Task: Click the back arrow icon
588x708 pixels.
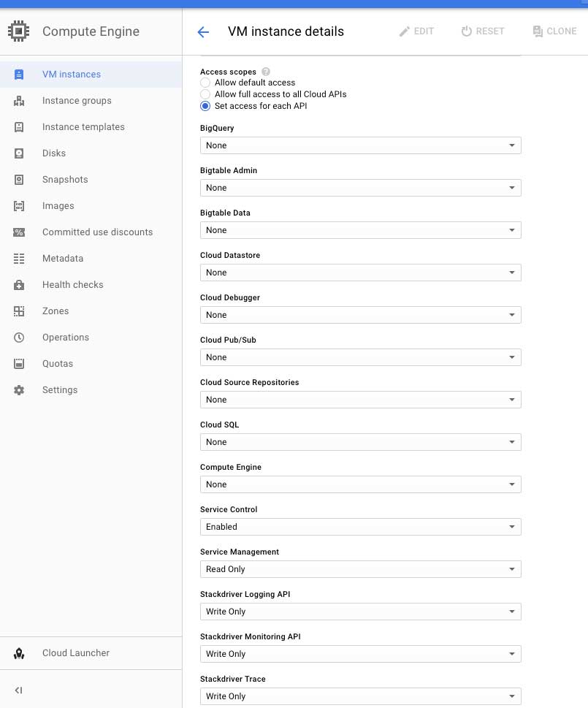Action: [x=203, y=31]
